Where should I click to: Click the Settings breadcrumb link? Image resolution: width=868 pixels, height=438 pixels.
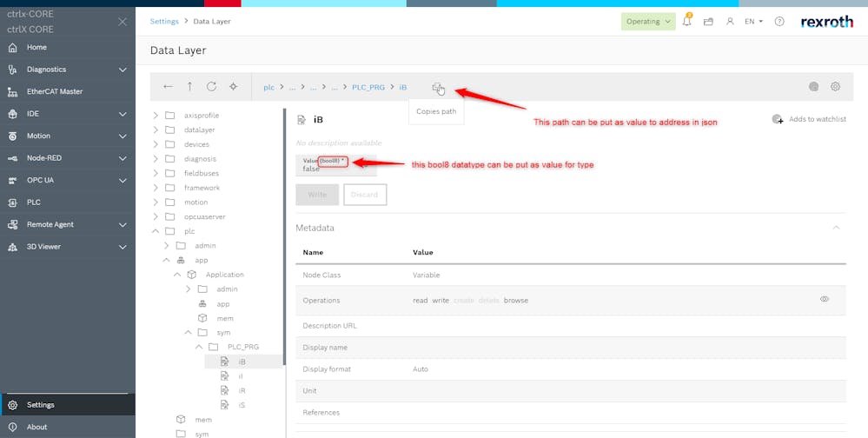164,22
